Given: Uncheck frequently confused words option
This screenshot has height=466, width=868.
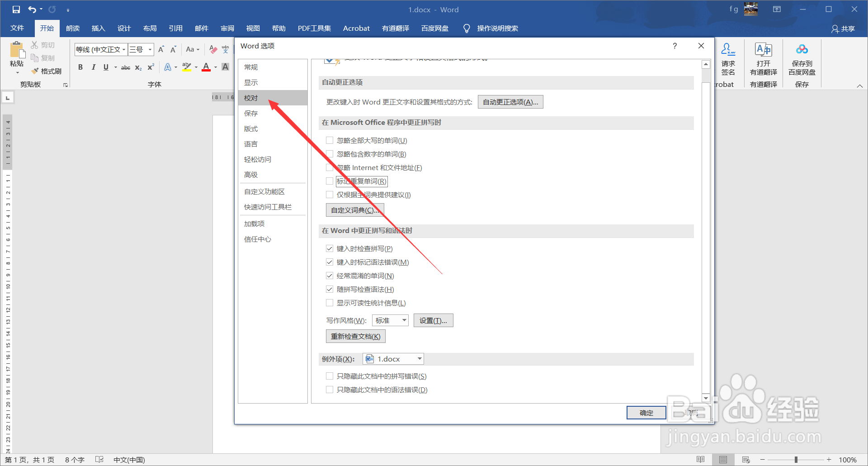Looking at the screenshot, I should click(330, 276).
